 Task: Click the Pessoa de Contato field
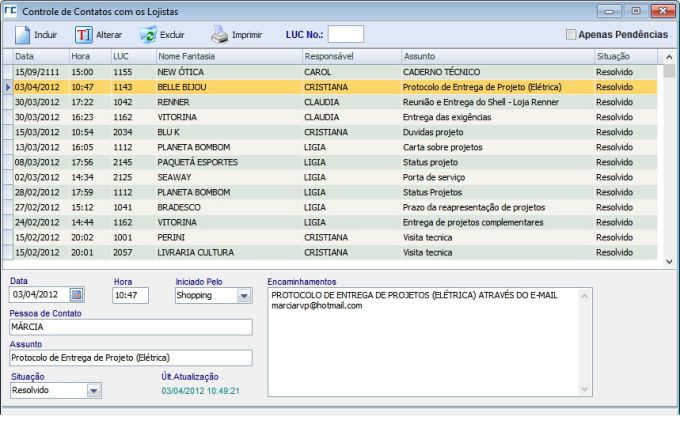[x=131, y=327]
